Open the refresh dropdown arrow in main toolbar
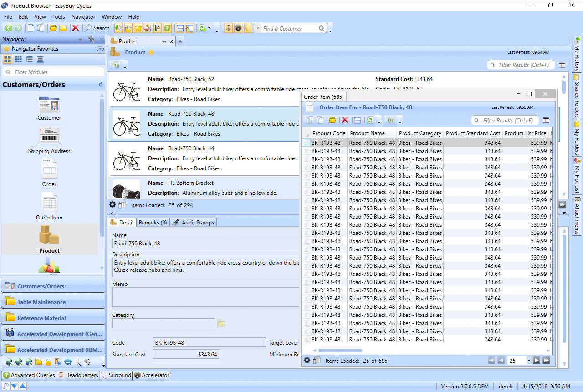This screenshot has width=583, height=392. pos(210,28)
